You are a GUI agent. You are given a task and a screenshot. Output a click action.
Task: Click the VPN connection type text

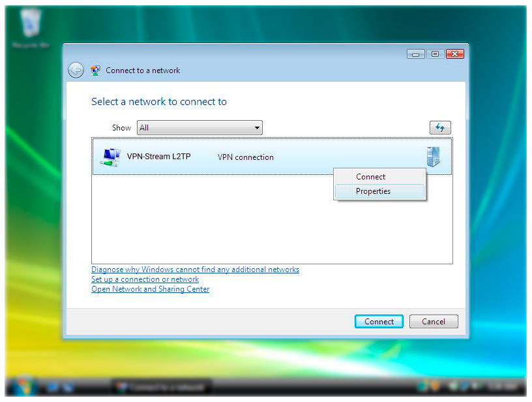click(x=246, y=157)
